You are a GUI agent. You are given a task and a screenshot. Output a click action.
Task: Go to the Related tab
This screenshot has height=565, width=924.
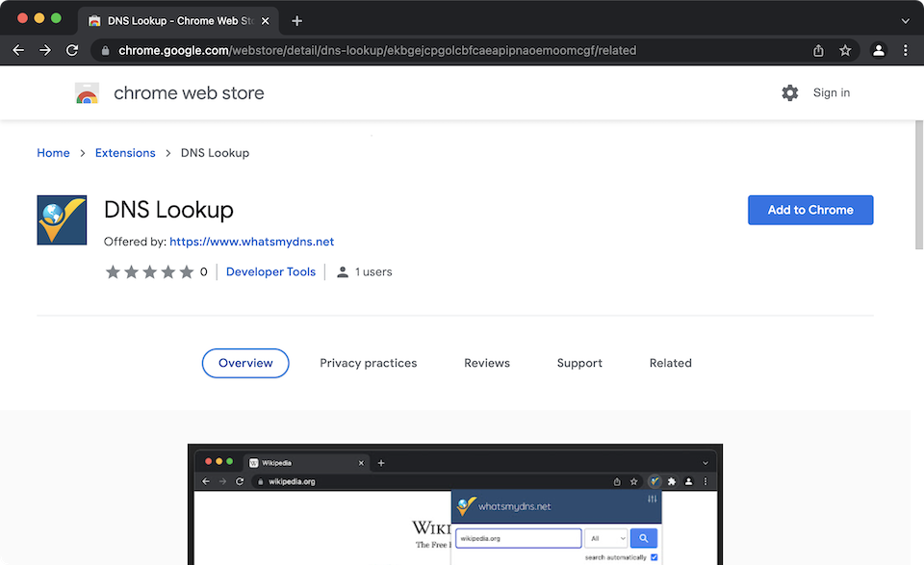[x=670, y=363]
